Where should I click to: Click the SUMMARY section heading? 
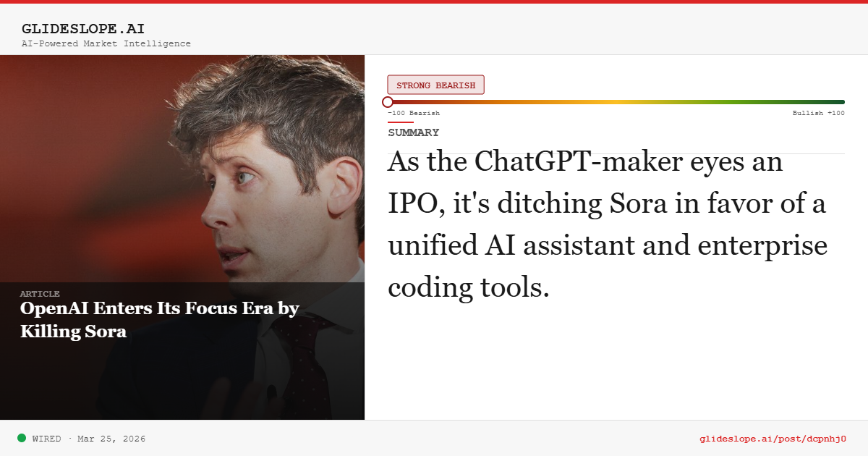[413, 132]
